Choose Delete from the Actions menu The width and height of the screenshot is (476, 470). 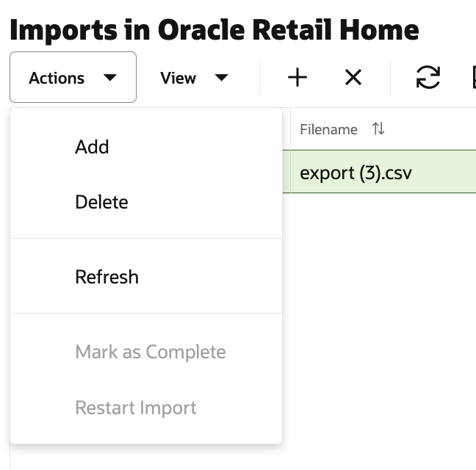point(146,202)
